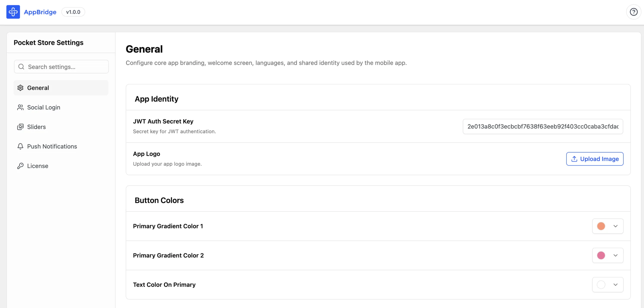644x308 pixels.
Task: Click the upload arrow icon
Action: pos(574,159)
